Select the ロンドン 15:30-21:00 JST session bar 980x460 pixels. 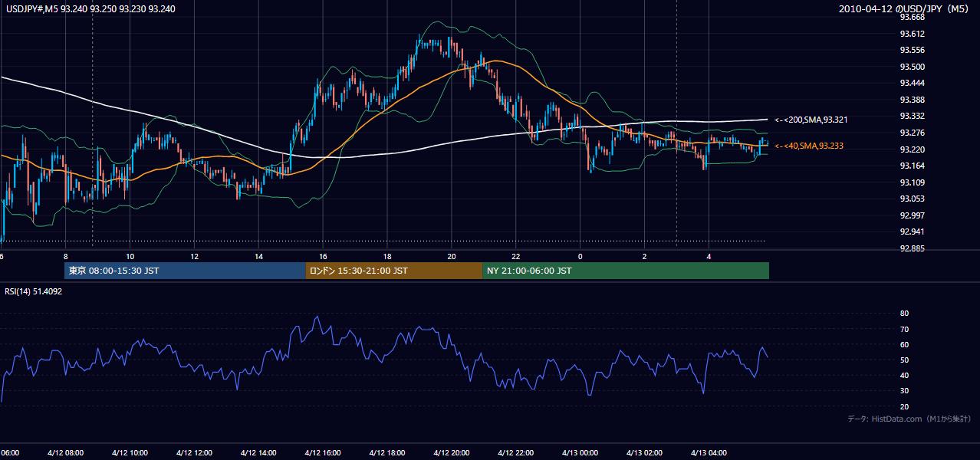(x=394, y=271)
